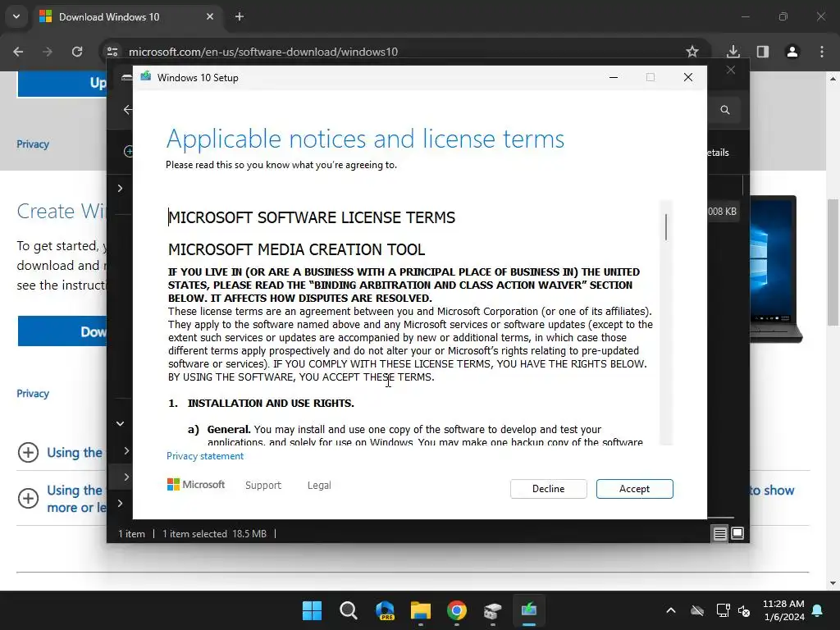
Task: Click the Chrome address bar URL
Action: 263,52
